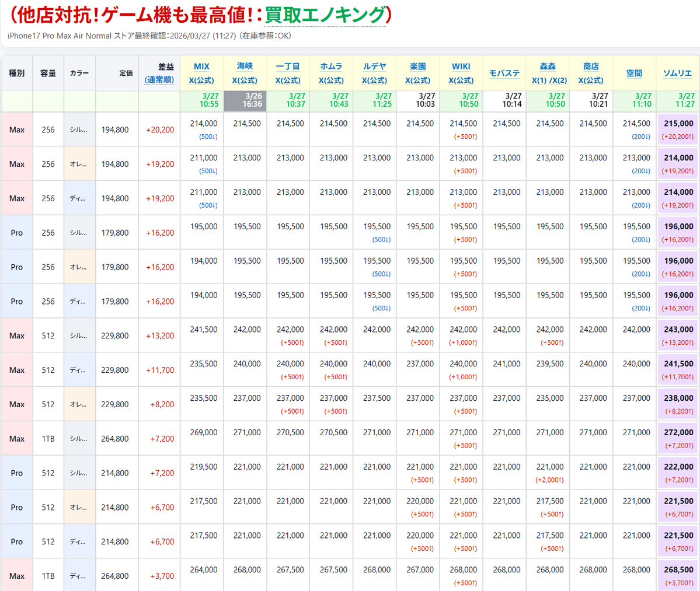700x591 pixels.
Task: Click the +13,200 profit value
Action: click(x=160, y=336)
